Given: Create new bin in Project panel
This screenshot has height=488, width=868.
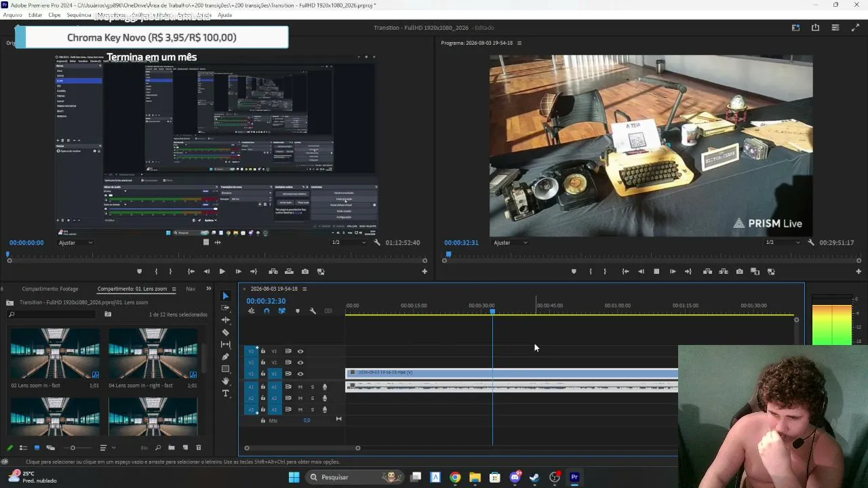Looking at the screenshot, I should point(172,447).
